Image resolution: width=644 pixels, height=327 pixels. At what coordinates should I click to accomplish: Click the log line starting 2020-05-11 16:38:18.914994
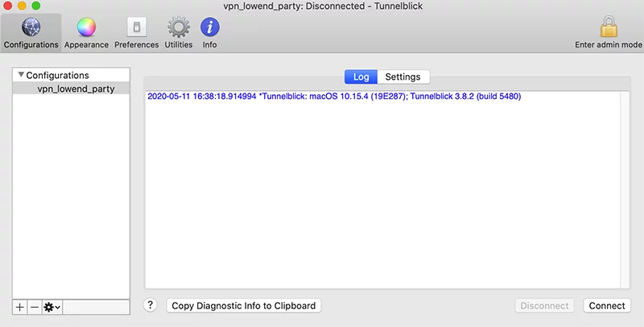point(334,97)
